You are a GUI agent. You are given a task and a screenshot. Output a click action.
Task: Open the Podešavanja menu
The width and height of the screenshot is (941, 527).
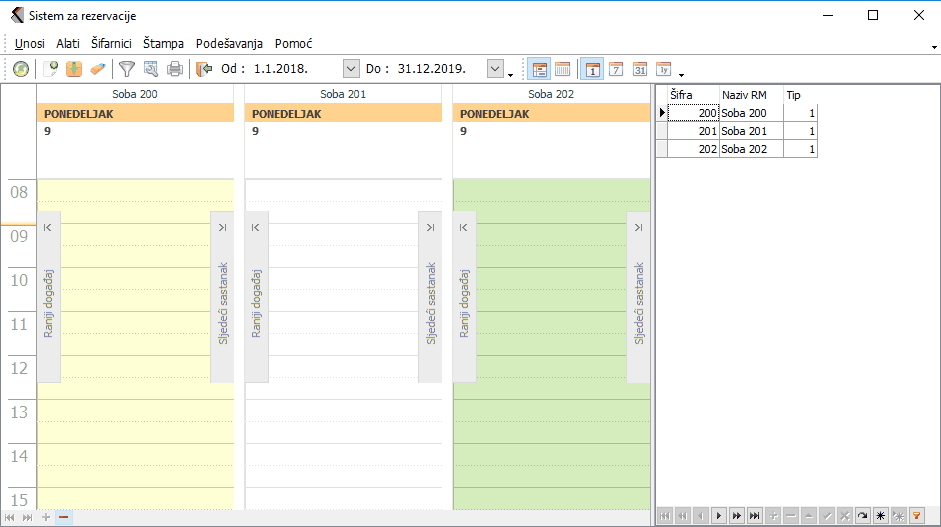tap(230, 44)
